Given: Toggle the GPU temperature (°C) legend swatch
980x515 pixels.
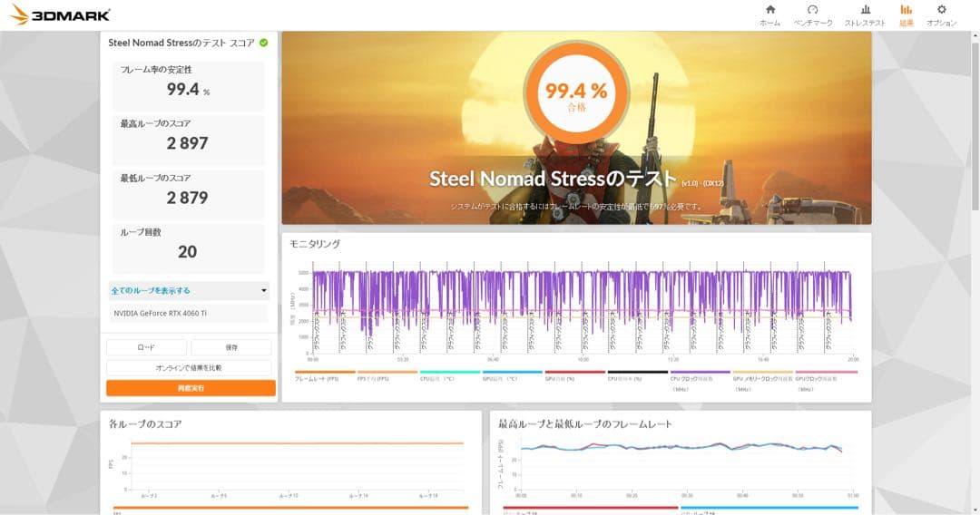Looking at the screenshot, I should pos(513,372).
